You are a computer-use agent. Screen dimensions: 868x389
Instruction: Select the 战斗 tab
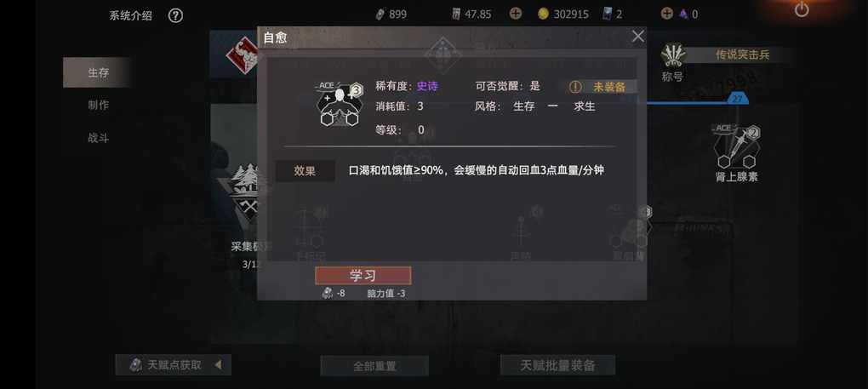pyautogui.click(x=98, y=138)
